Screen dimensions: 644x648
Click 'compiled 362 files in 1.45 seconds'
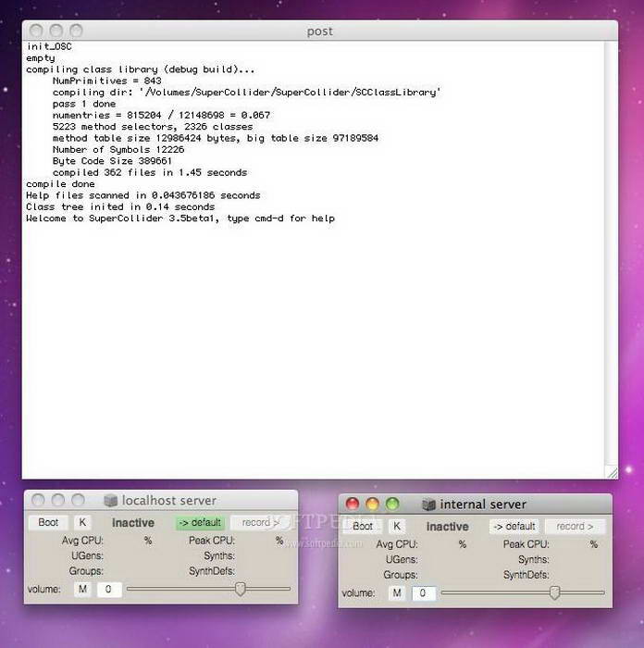tap(150, 172)
